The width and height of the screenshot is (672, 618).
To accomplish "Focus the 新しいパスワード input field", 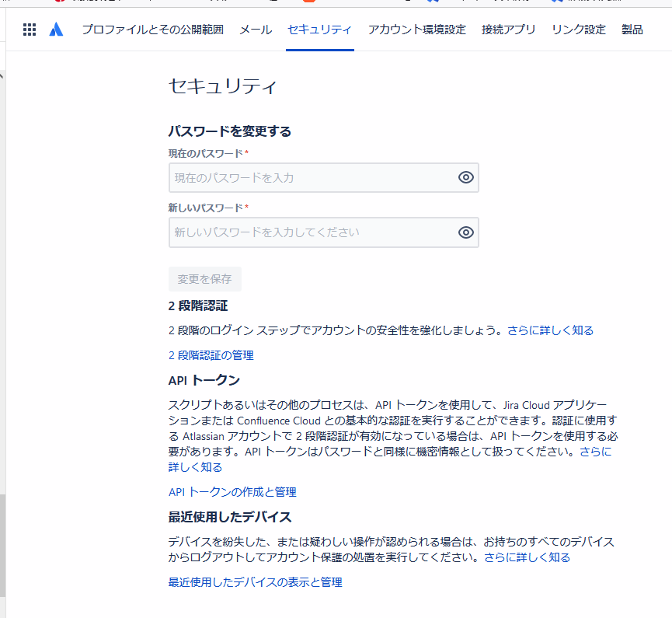I will (324, 232).
